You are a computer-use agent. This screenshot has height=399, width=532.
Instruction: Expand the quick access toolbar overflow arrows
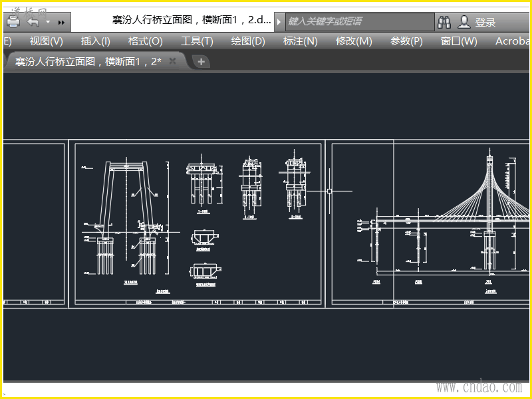(61, 23)
